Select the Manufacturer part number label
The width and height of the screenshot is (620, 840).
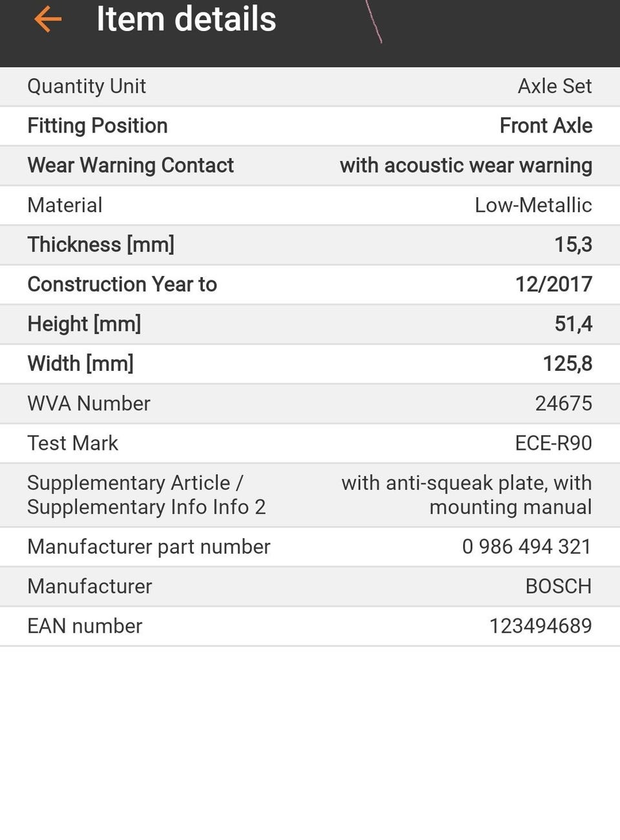149,547
